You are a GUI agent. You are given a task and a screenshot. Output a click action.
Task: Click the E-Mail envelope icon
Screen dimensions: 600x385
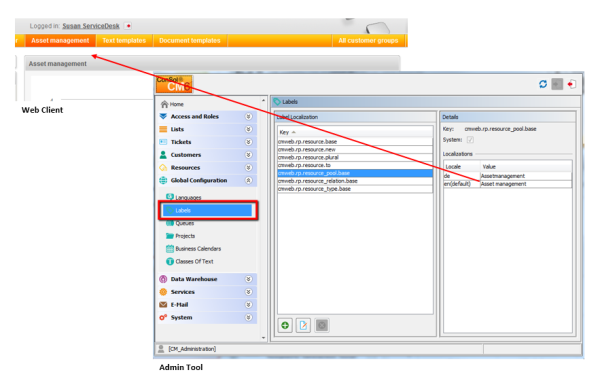(163, 305)
